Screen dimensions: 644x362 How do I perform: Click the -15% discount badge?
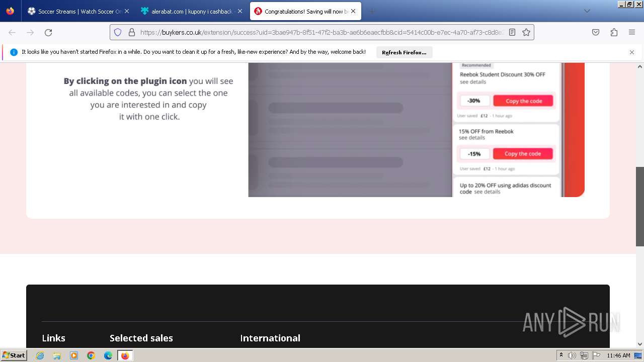coord(474,154)
